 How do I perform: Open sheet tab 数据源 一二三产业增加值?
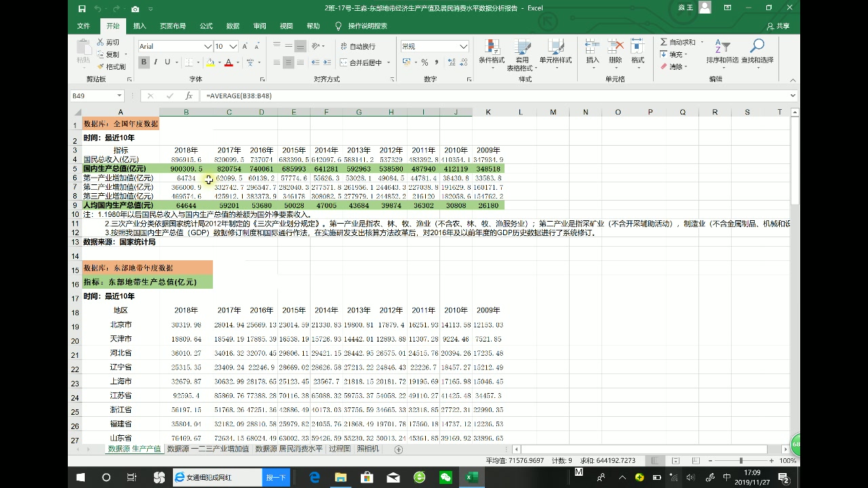(208, 449)
